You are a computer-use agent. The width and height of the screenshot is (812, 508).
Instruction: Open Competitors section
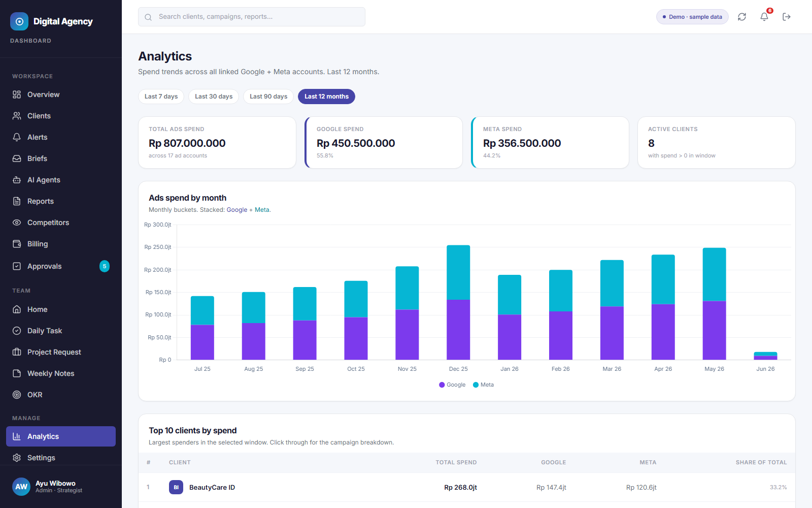(61, 223)
